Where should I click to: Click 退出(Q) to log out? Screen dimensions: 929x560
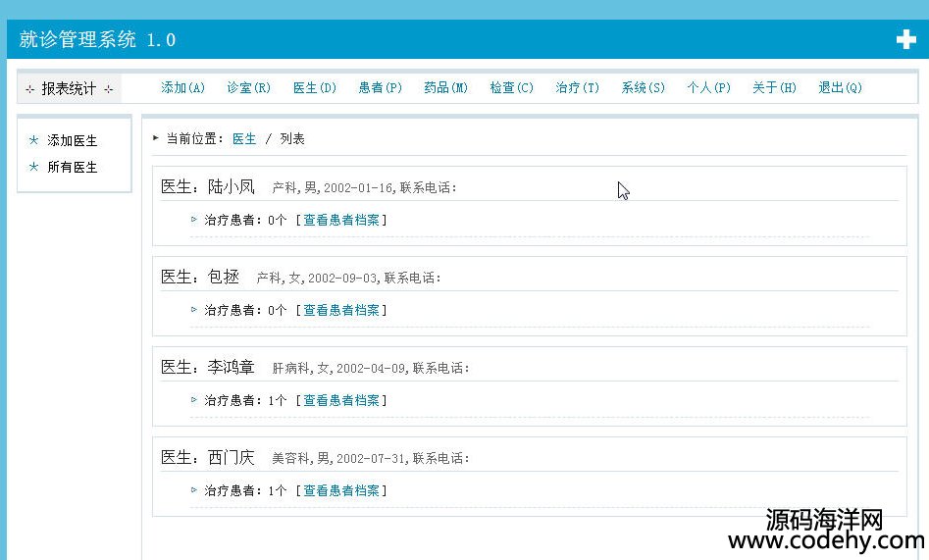pyautogui.click(x=840, y=87)
